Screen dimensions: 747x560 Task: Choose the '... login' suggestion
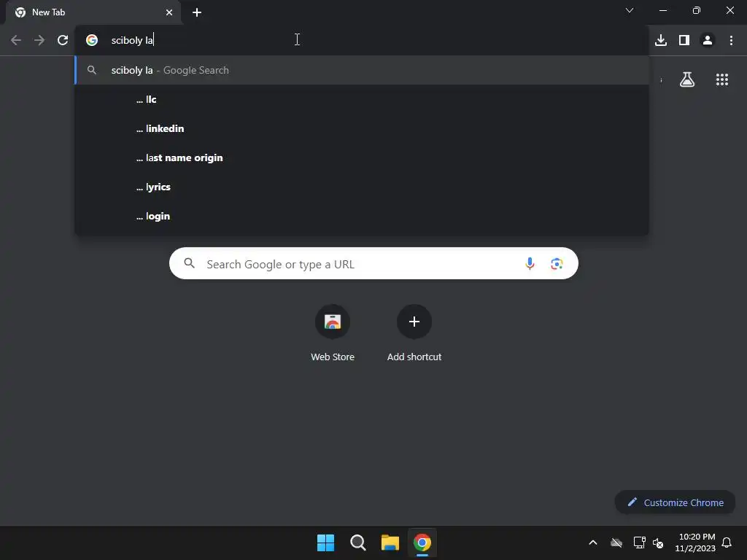point(362,216)
